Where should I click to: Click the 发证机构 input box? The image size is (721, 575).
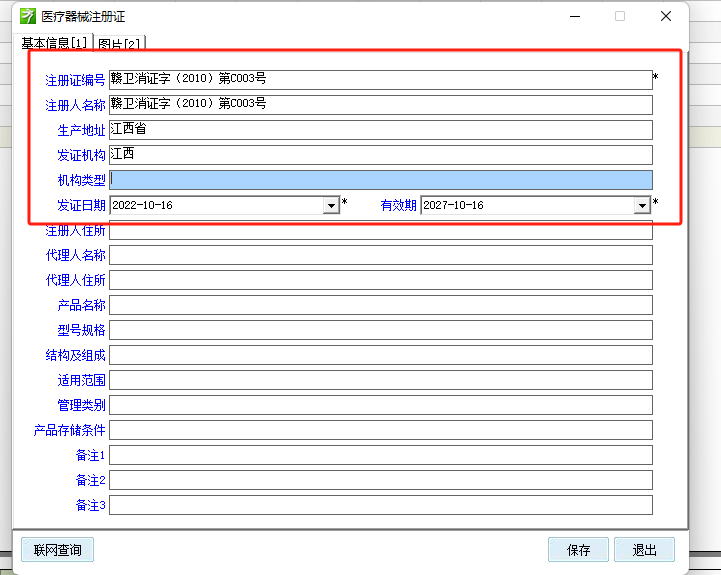(x=380, y=155)
